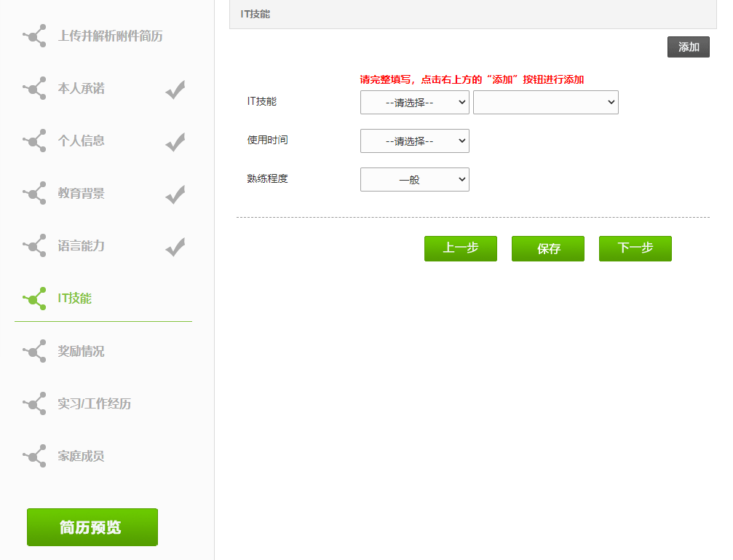
Task: Expand the 使用时间 dropdown
Action: click(x=414, y=141)
